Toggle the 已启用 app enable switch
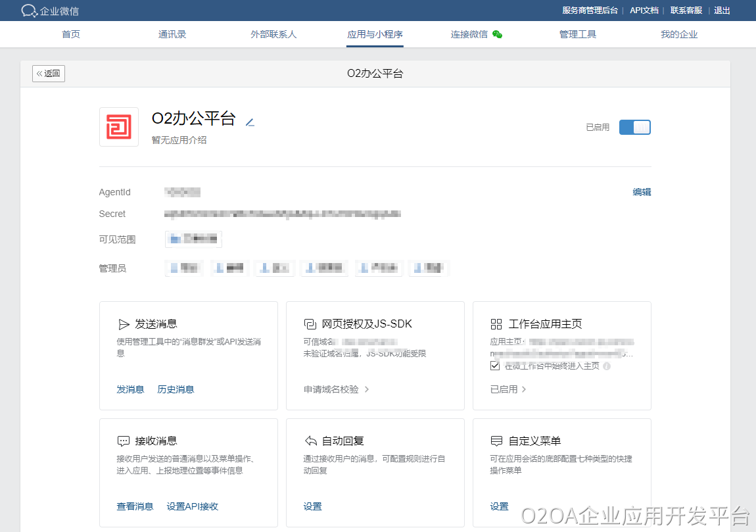This screenshot has height=532, width=756. tap(634, 128)
